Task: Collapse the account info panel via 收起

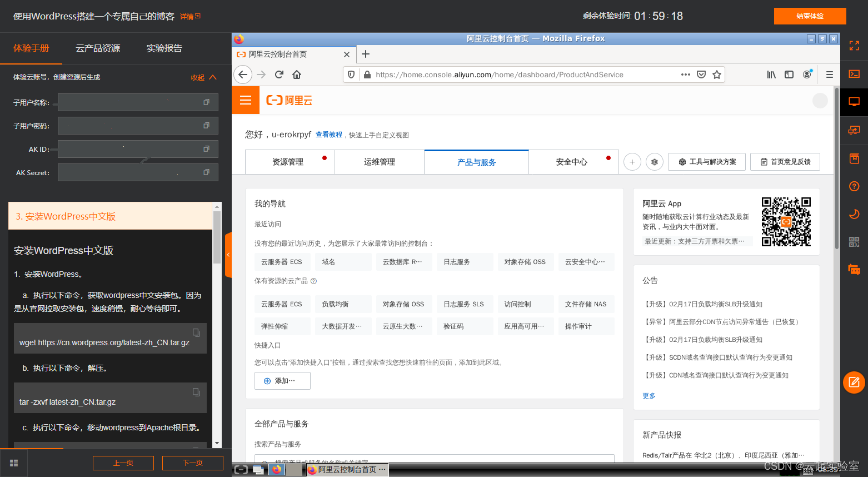Action: coord(197,77)
